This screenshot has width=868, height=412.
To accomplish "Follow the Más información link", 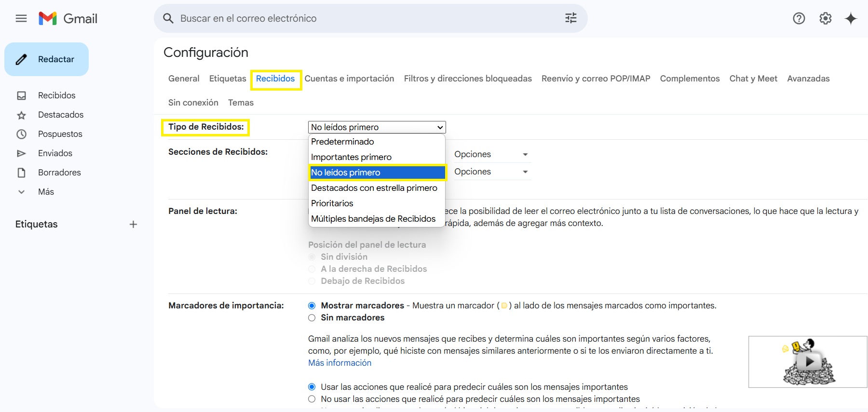I will tap(339, 363).
